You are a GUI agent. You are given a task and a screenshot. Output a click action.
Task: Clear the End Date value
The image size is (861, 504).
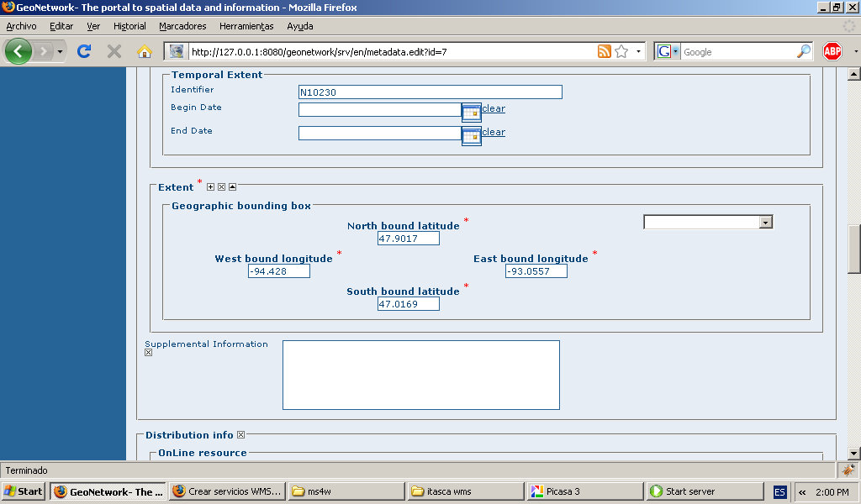494,133
